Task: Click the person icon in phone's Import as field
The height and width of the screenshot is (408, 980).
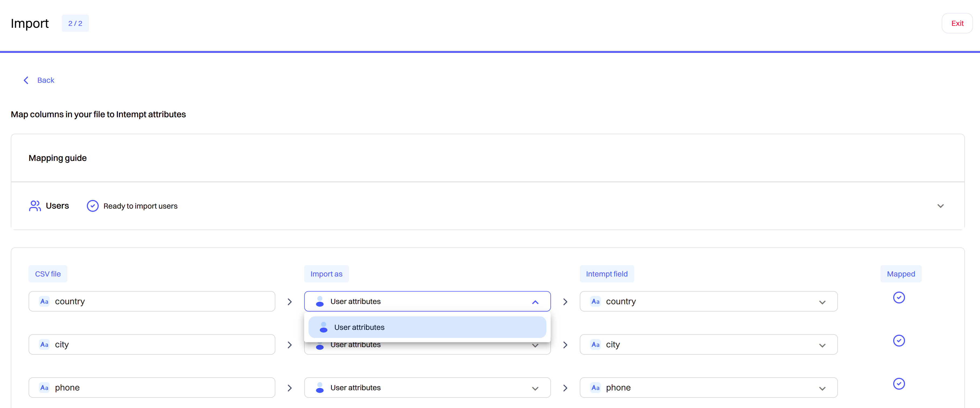Action: [320, 388]
